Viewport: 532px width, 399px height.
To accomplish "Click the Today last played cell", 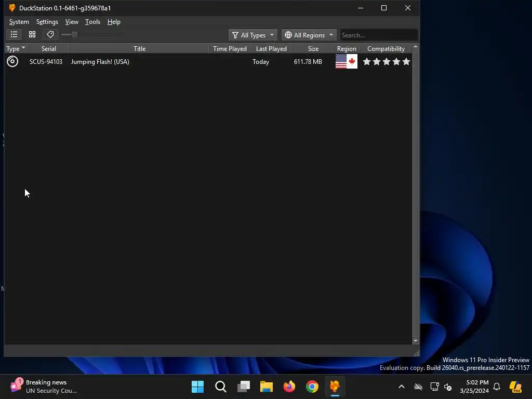I will (261, 62).
